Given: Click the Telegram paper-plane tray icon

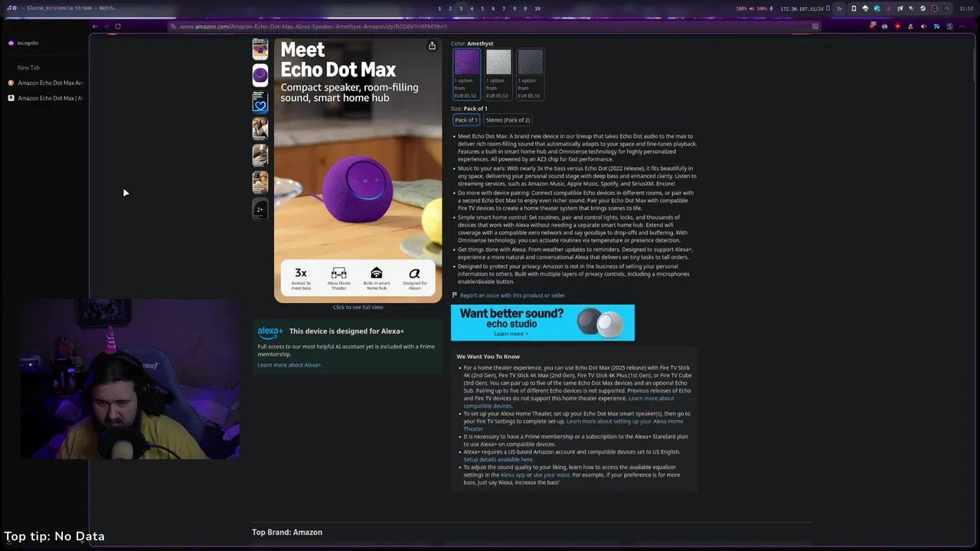Looking at the screenshot, I should pos(900,8).
